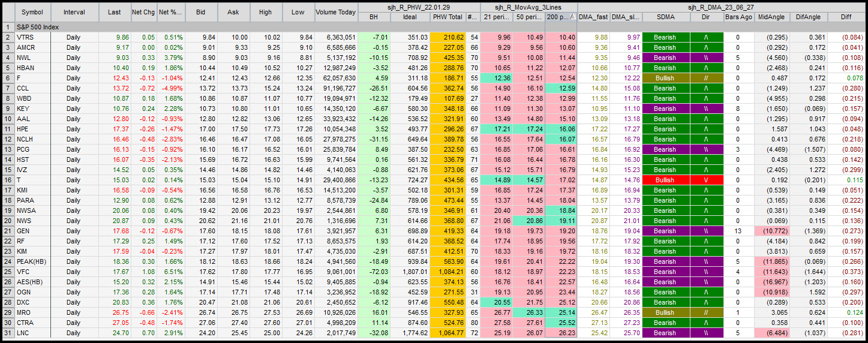This screenshot has height=343, width=868.
Task: Select the High column header
Action: coord(266,12)
